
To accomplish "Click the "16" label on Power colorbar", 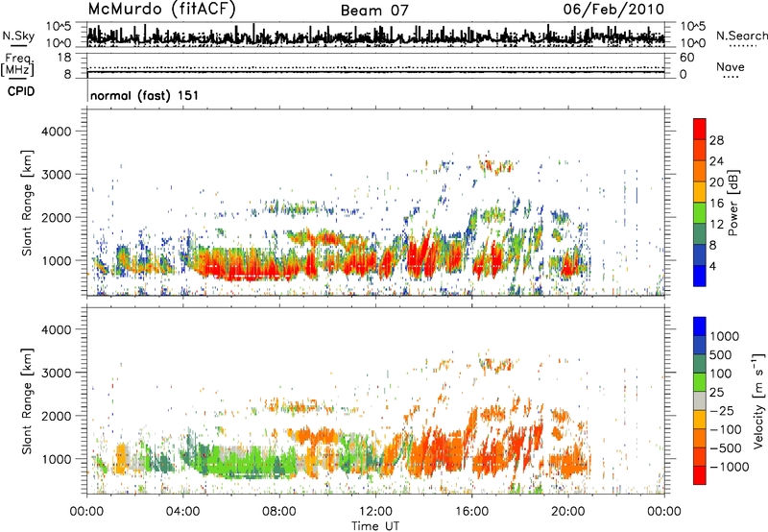I will (x=716, y=204).
